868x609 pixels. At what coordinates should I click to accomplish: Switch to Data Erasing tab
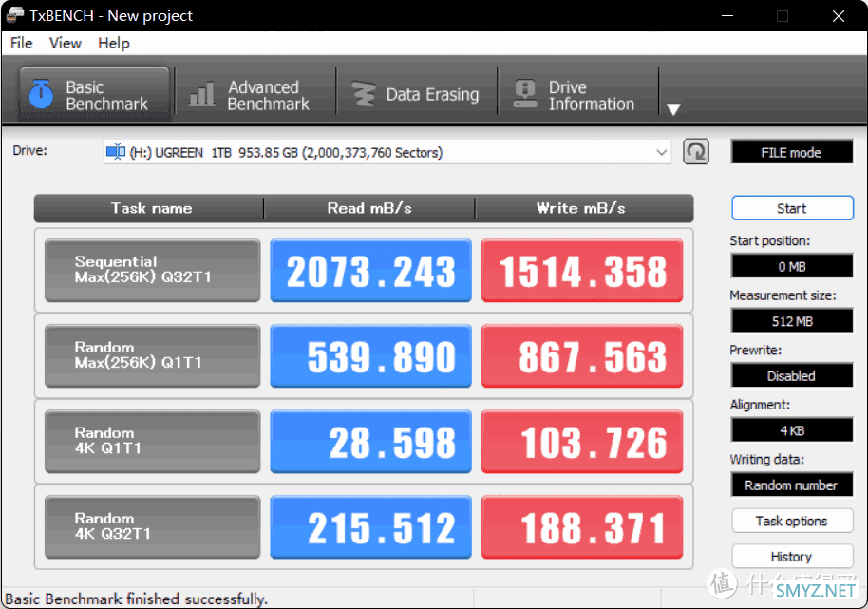(416, 94)
